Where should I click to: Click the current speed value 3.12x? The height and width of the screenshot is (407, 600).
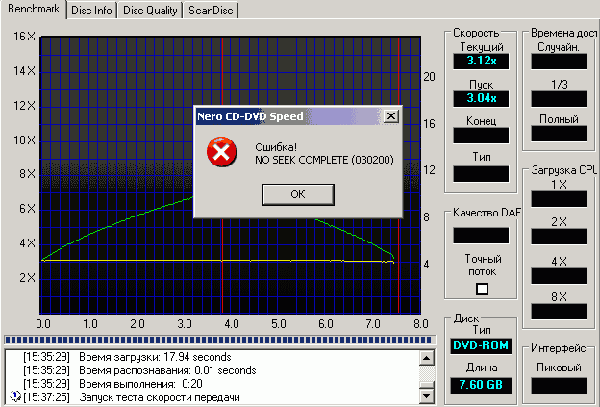[481, 61]
